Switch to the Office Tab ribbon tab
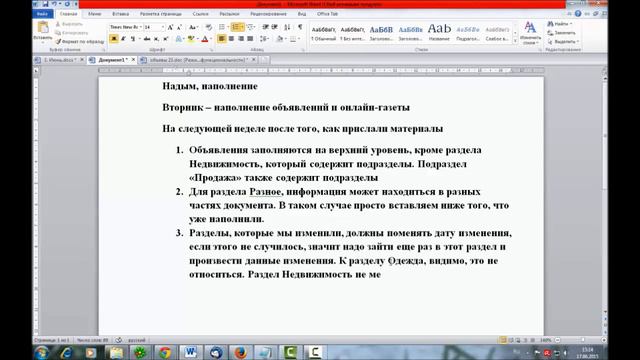Image resolution: width=640 pixels, height=360 pixels. click(327, 14)
